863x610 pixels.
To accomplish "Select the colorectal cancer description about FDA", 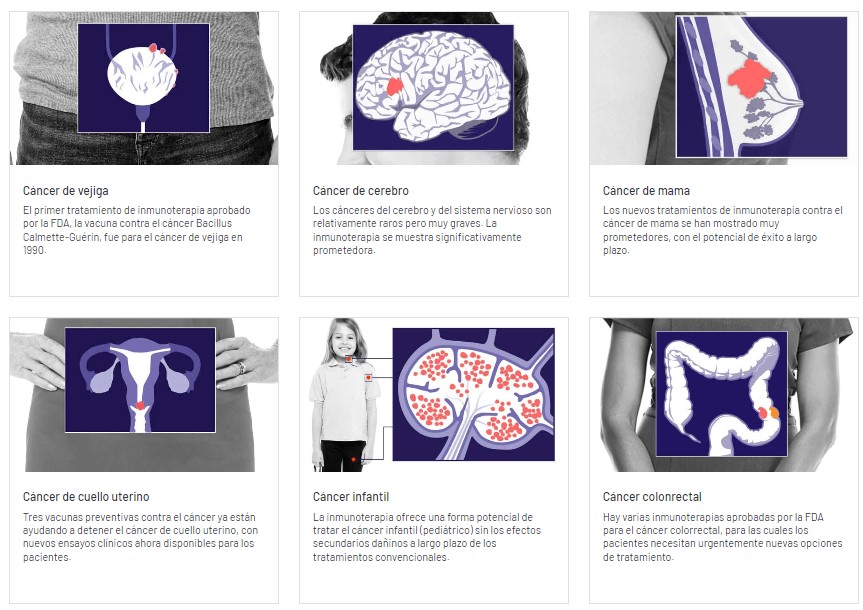I will (x=723, y=537).
